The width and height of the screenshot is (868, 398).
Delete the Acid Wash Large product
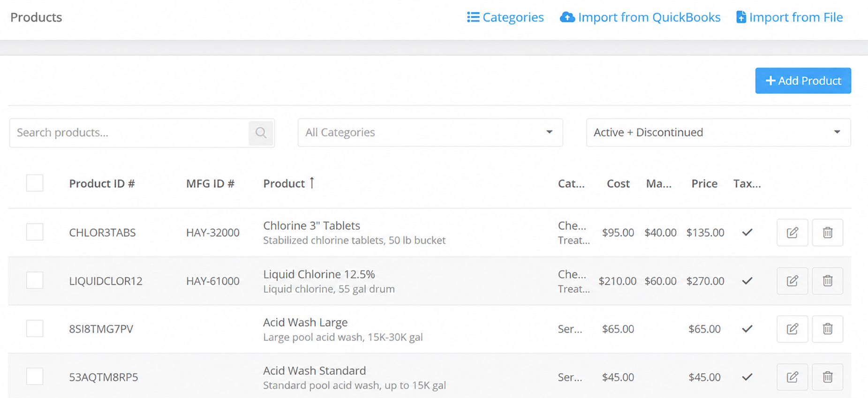[828, 329]
